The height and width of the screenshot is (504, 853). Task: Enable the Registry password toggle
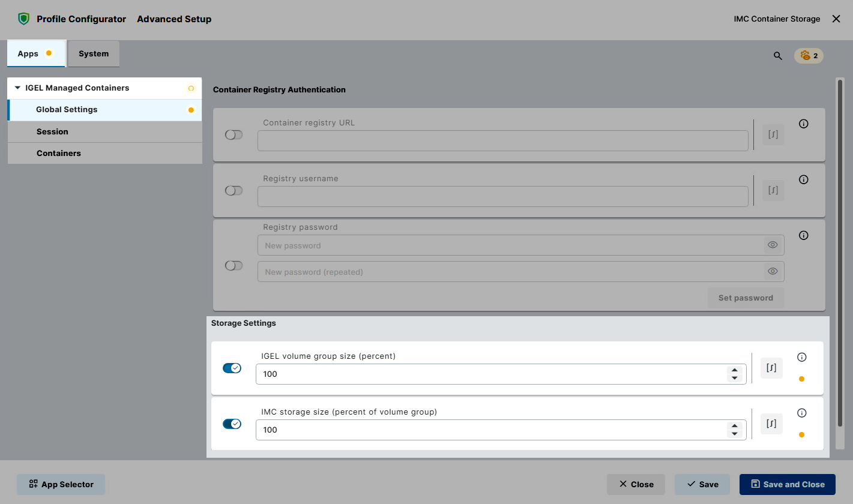tap(234, 265)
